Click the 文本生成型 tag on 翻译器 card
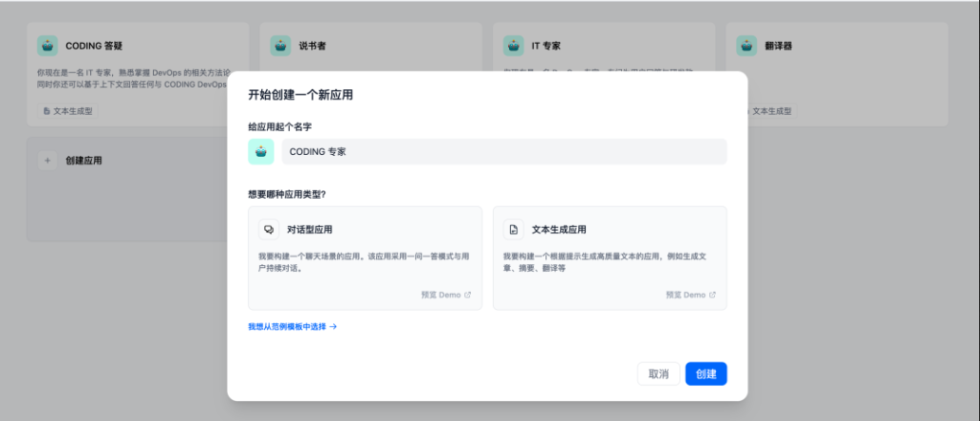 pyautogui.click(x=768, y=111)
